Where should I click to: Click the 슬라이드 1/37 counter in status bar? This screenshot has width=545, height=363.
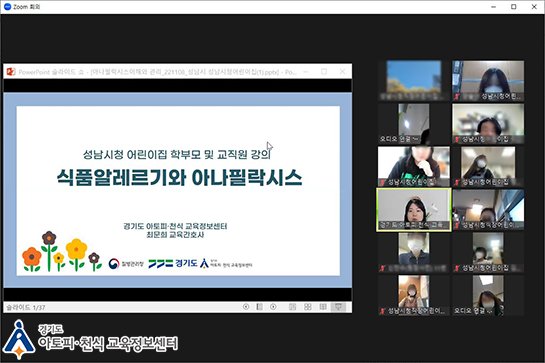[x=26, y=307]
